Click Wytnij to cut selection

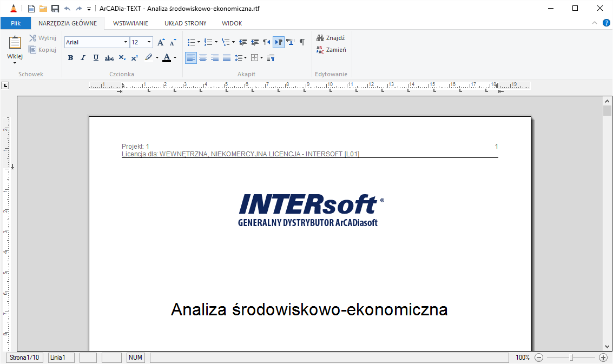(x=43, y=38)
